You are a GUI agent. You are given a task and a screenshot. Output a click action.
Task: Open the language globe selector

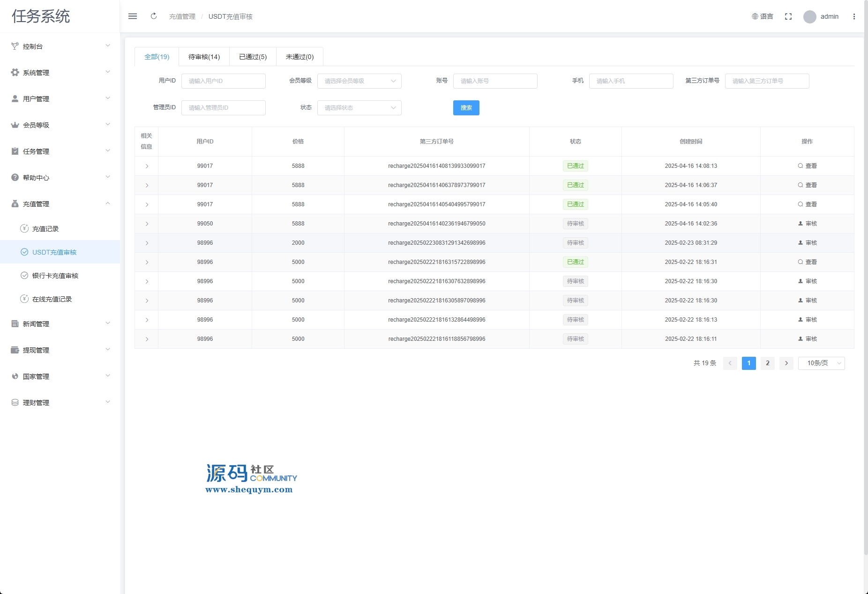[762, 16]
